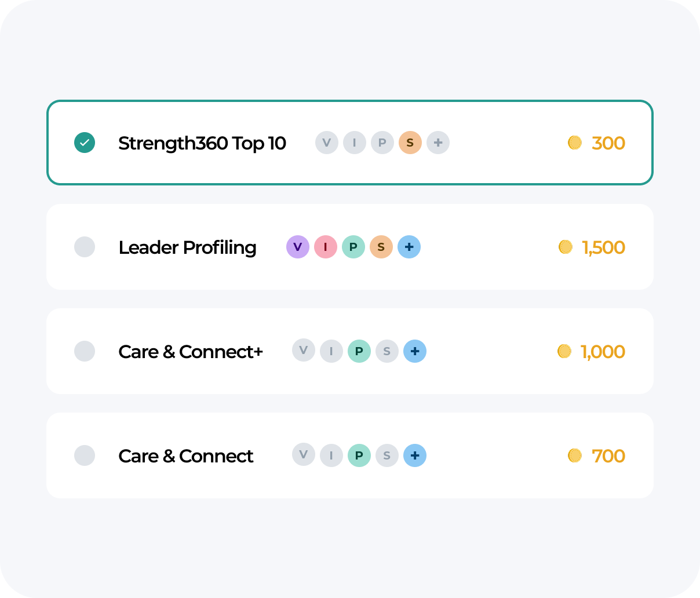The height and width of the screenshot is (598, 700).
Task: Click the Strength360 Top 10 title text
Action: pos(202,143)
